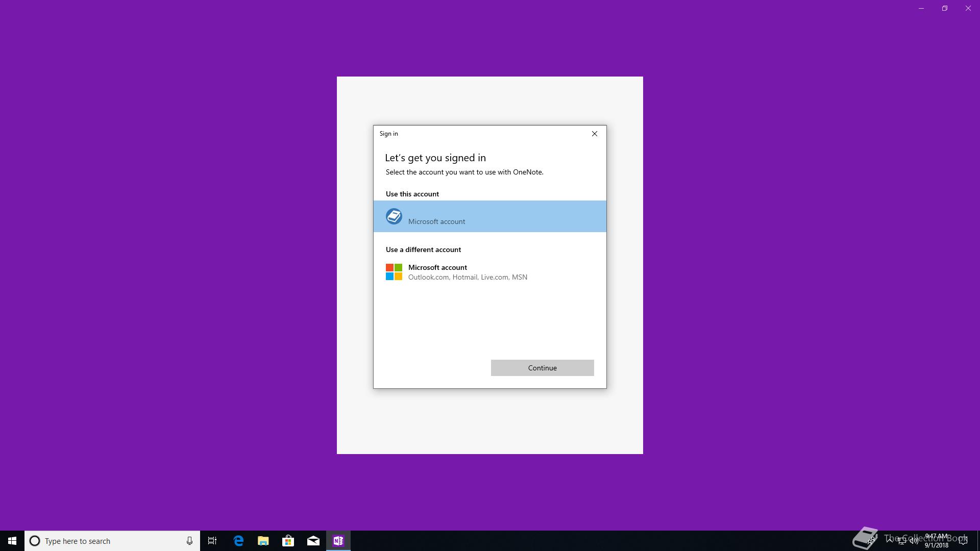This screenshot has height=551, width=980.
Task: Open File Explorer from the taskbar
Action: pyautogui.click(x=263, y=541)
